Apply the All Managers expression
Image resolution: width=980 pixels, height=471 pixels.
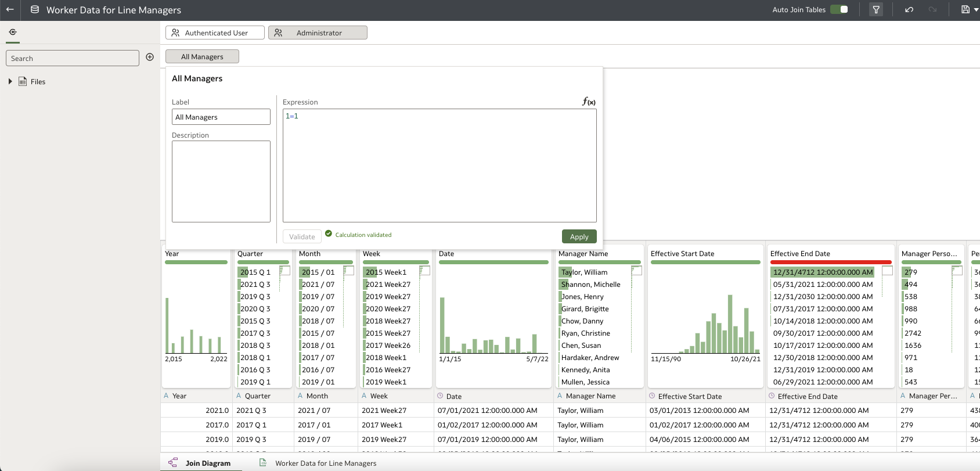click(579, 236)
